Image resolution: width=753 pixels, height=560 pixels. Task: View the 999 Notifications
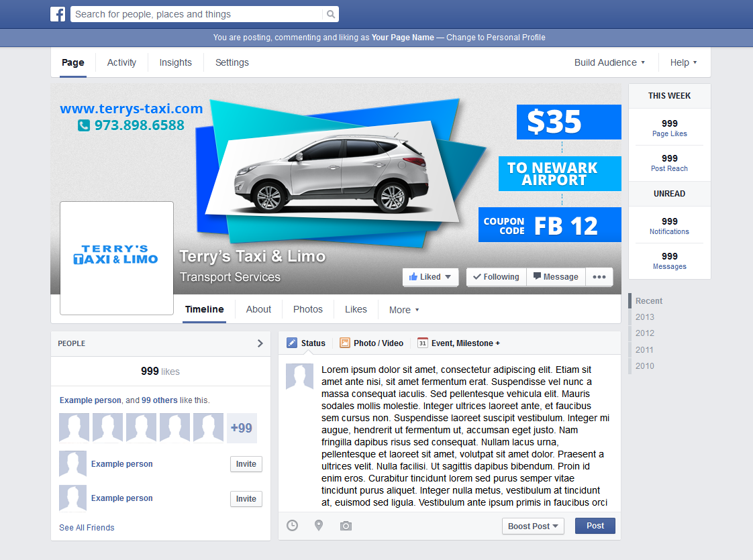(669, 225)
